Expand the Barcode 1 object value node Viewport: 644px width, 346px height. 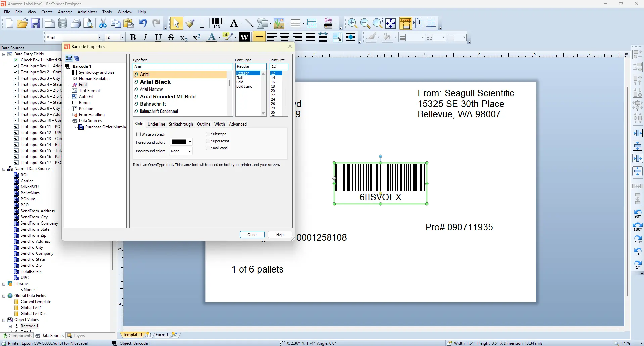coord(10,326)
